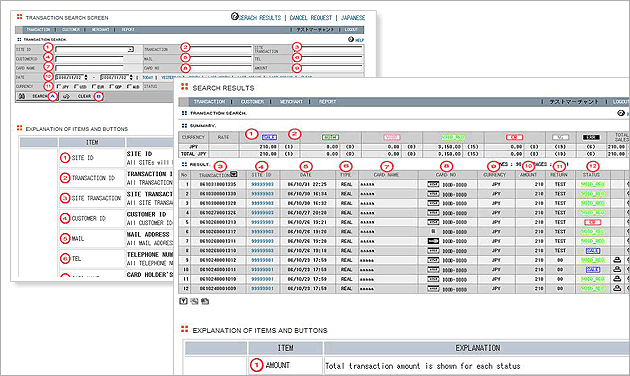Click the blue SALE status badge in row 8

tap(593, 251)
